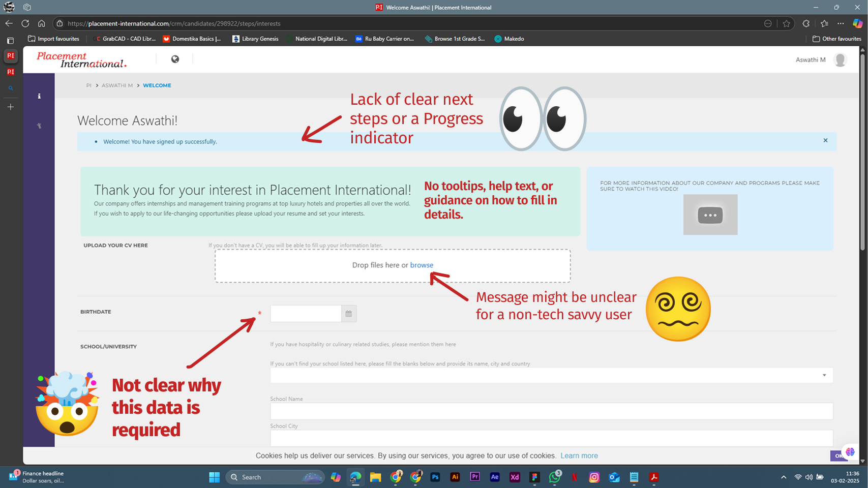Open Browse 1st Grade bookmark
Image resolution: width=868 pixels, height=488 pixels.
[455, 39]
